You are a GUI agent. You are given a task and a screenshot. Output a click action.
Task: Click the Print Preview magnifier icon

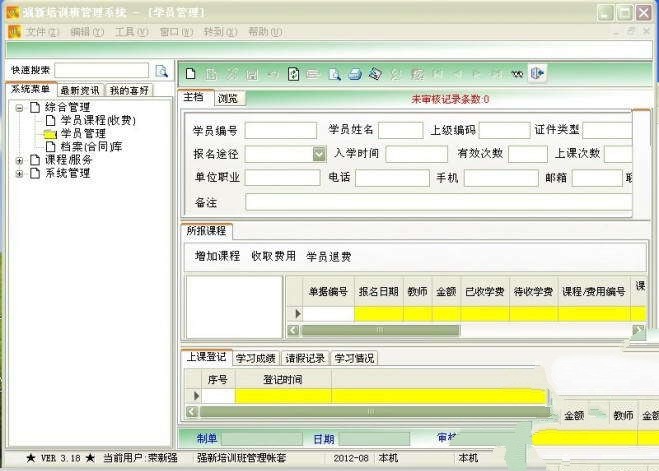point(335,74)
